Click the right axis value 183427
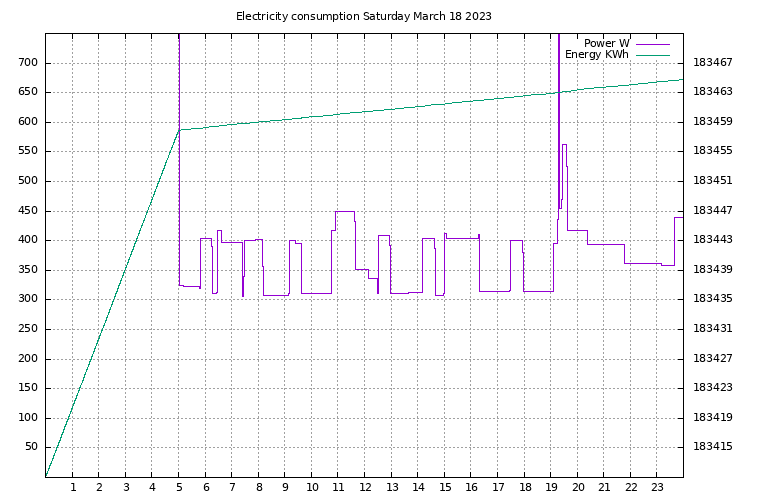768x500 pixels. point(713,358)
